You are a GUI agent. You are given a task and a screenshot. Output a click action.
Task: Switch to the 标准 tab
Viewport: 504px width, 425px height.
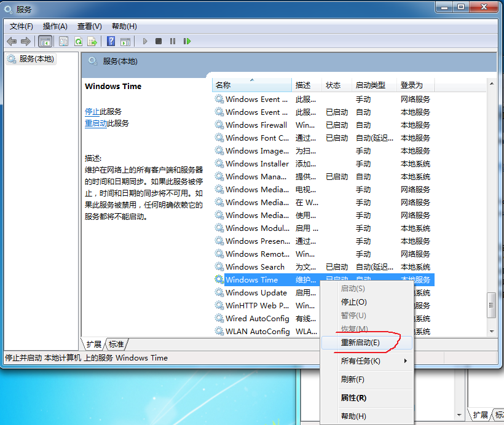pyautogui.click(x=116, y=345)
